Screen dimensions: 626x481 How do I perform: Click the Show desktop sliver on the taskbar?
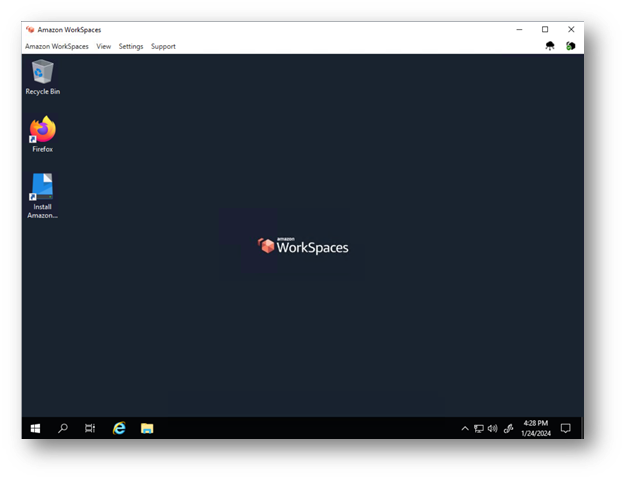(582, 428)
